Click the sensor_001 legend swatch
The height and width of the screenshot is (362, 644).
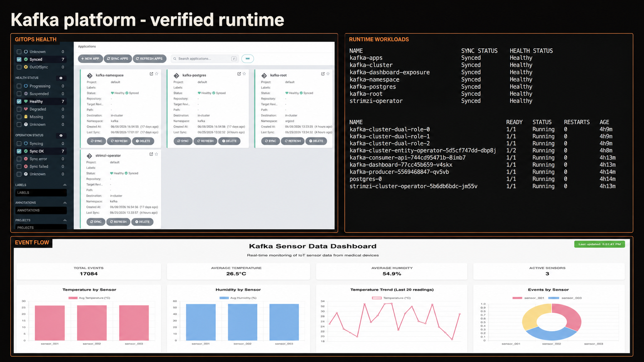pyautogui.click(x=517, y=298)
